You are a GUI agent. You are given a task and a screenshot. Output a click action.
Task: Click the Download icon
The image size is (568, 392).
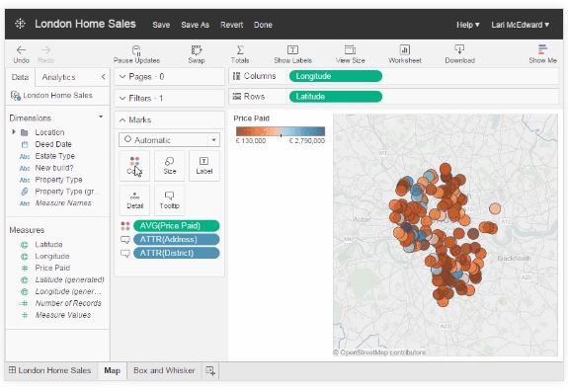coord(459,49)
